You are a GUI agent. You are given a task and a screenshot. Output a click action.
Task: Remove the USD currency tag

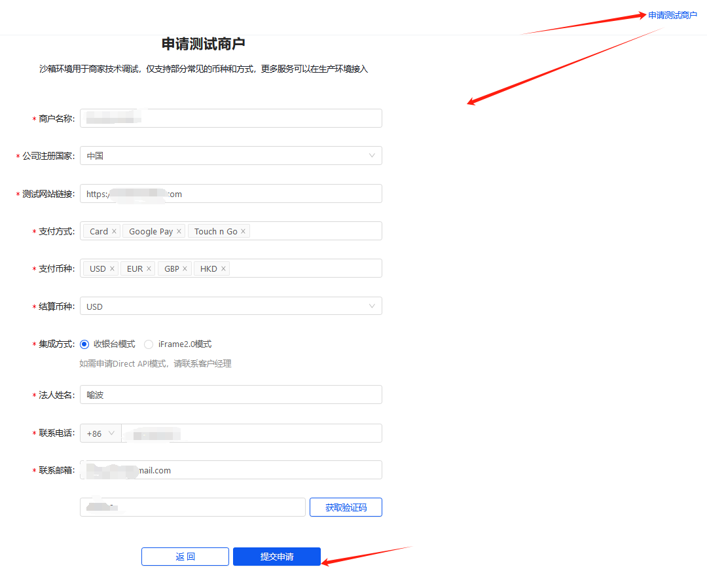pyautogui.click(x=112, y=269)
